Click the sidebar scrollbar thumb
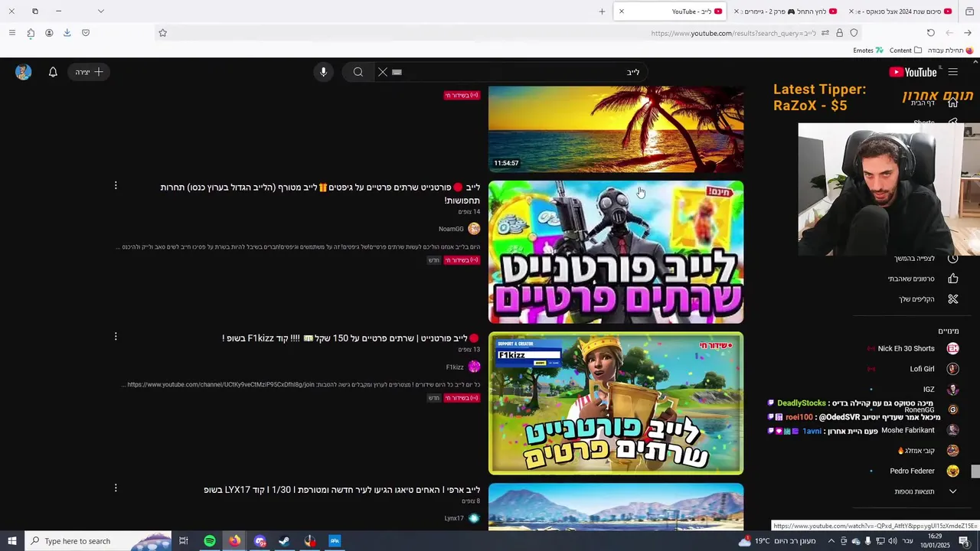This screenshot has height=551, width=980. [975, 472]
